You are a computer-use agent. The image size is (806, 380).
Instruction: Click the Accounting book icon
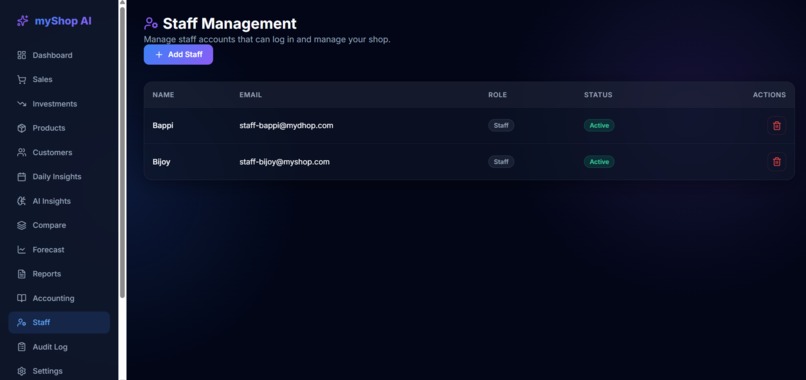(22, 298)
